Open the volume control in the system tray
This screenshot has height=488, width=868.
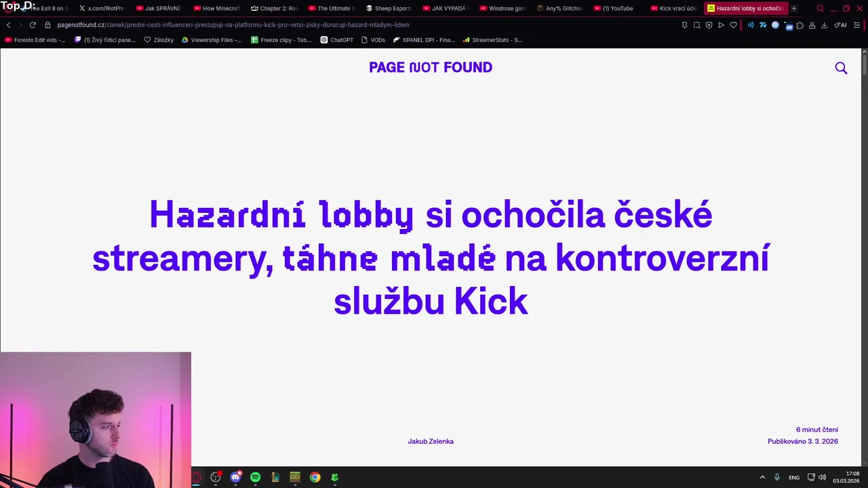coord(823,477)
